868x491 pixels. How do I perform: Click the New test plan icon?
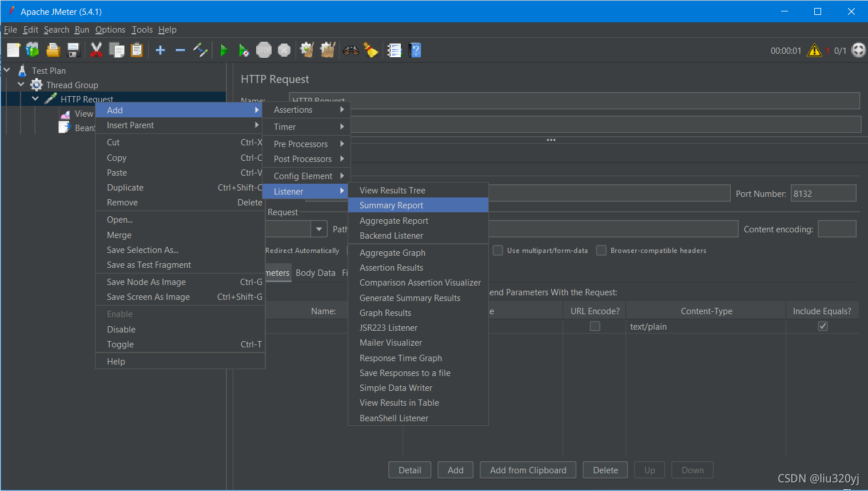coord(13,50)
